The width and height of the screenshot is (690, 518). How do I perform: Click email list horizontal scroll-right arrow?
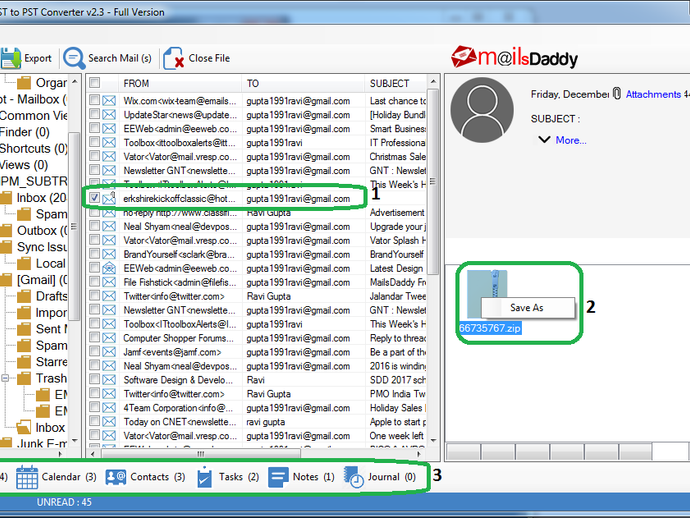point(418,454)
